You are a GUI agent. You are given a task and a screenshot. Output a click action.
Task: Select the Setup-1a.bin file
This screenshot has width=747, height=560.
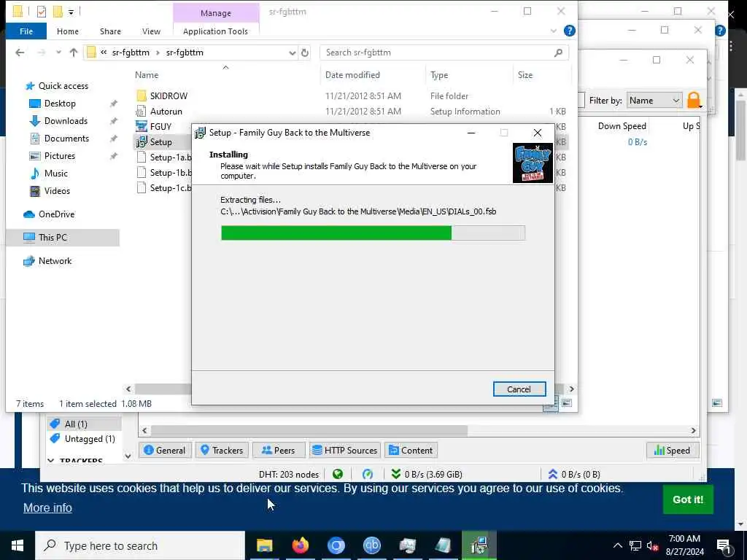(170, 157)
